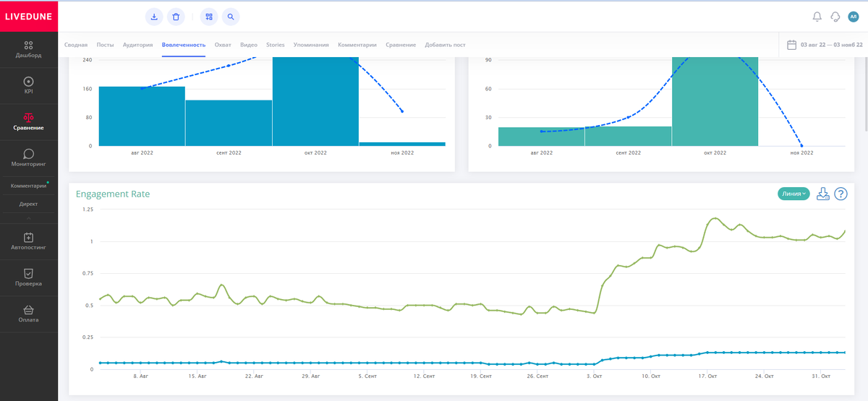868x401 pixels.
Task: Open the Аудитория tab
Action: tap(137, 45)
